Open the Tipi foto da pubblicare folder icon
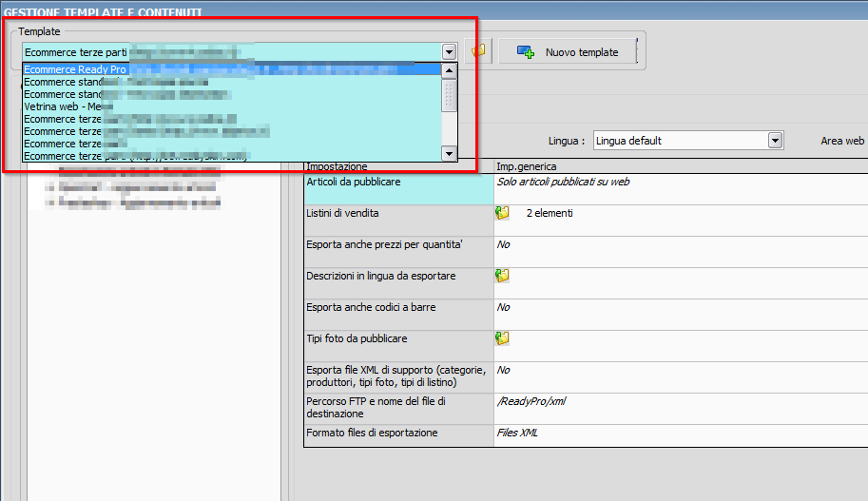 click(502, 337)
